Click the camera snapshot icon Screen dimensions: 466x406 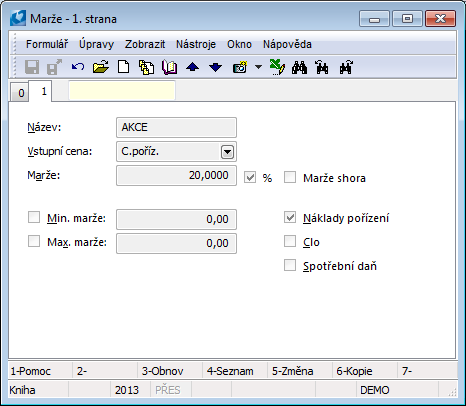click(240, 67)
